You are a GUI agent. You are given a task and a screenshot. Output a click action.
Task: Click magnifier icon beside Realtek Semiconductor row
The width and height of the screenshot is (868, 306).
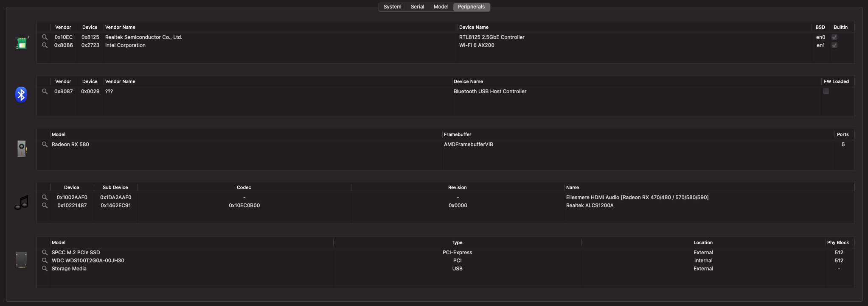(45, 37)
